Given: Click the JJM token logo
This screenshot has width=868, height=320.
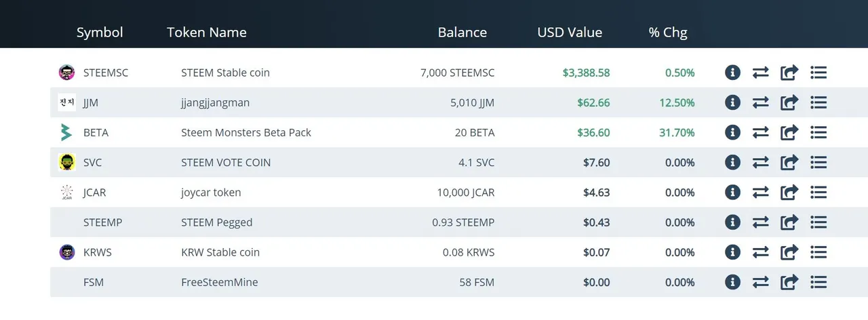Looking at the screenshot, I should click(66, 102).
